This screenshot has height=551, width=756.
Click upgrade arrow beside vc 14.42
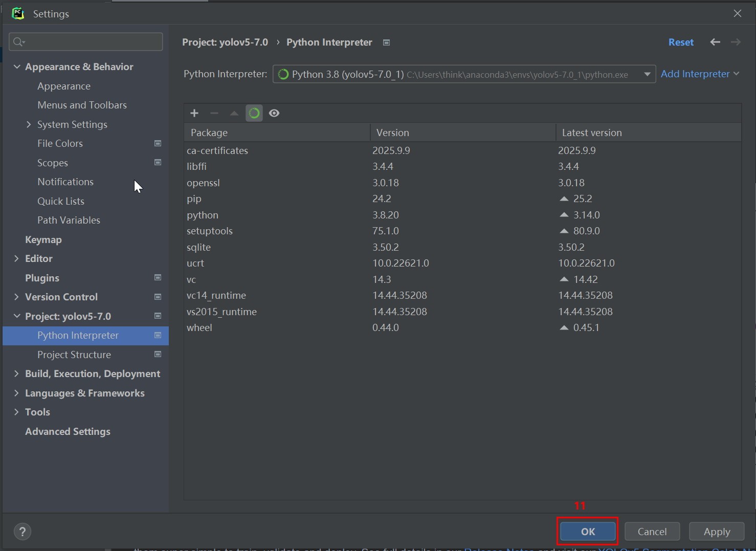pyautogui.click(x=564, y=279)
